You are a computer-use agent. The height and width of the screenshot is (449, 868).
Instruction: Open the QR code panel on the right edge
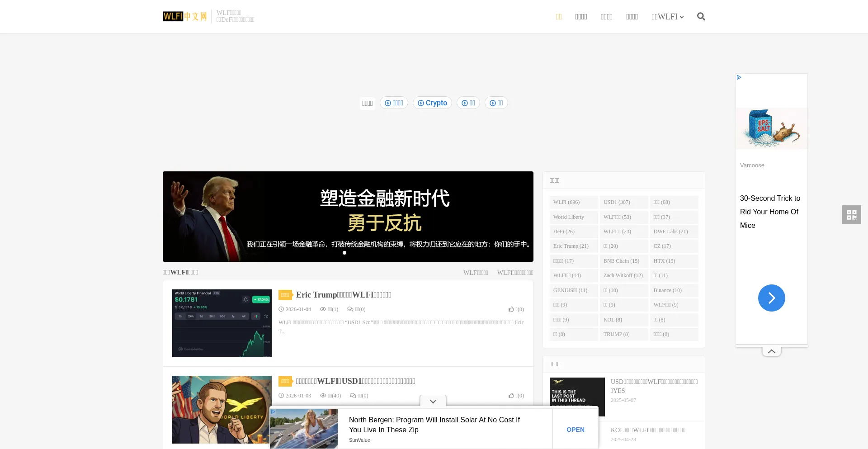click(852, 215)
